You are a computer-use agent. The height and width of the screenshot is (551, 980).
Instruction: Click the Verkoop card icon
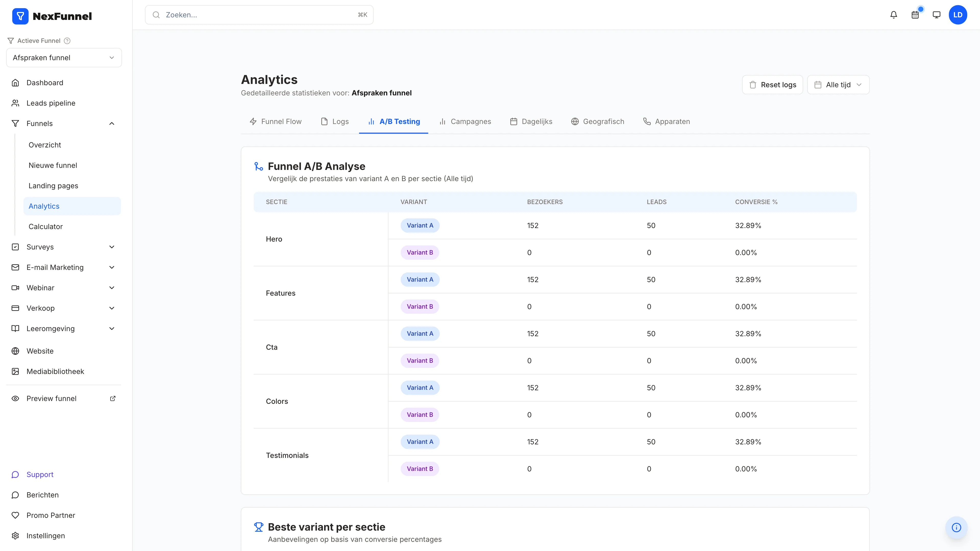tap(15, 308)
